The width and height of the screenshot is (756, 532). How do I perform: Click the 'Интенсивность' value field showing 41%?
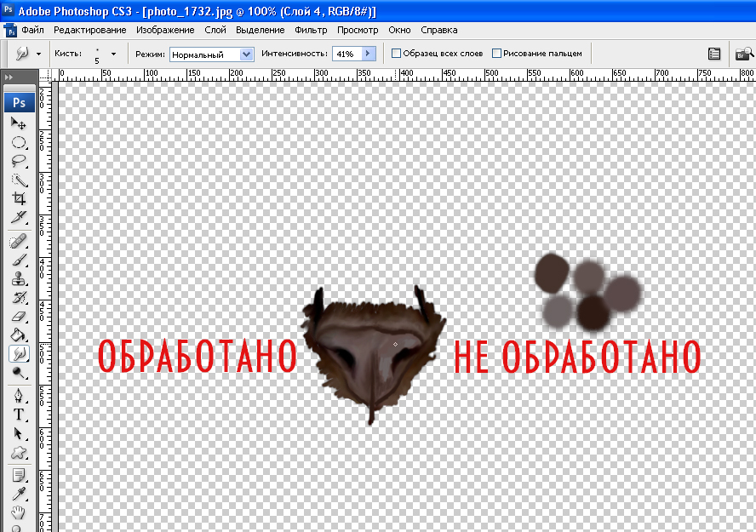pyautogui.click(x=346, y=54)
